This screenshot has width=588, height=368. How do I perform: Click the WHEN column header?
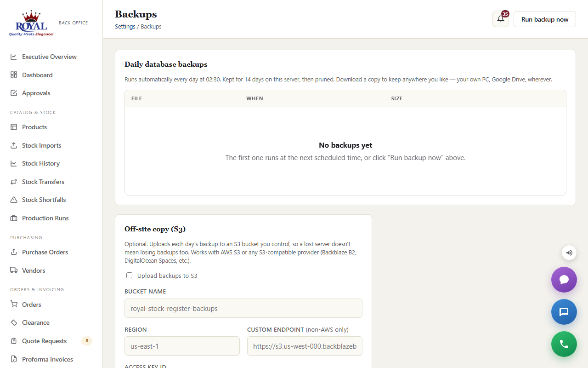(254, 98)
